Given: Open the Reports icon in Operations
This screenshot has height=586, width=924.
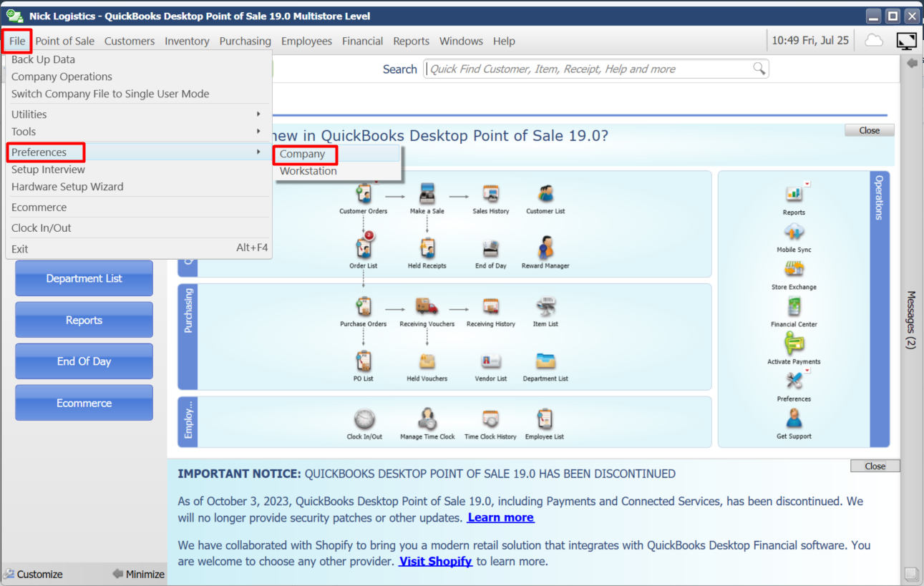Looking at the screenshot, I should [x=794, y=193].
